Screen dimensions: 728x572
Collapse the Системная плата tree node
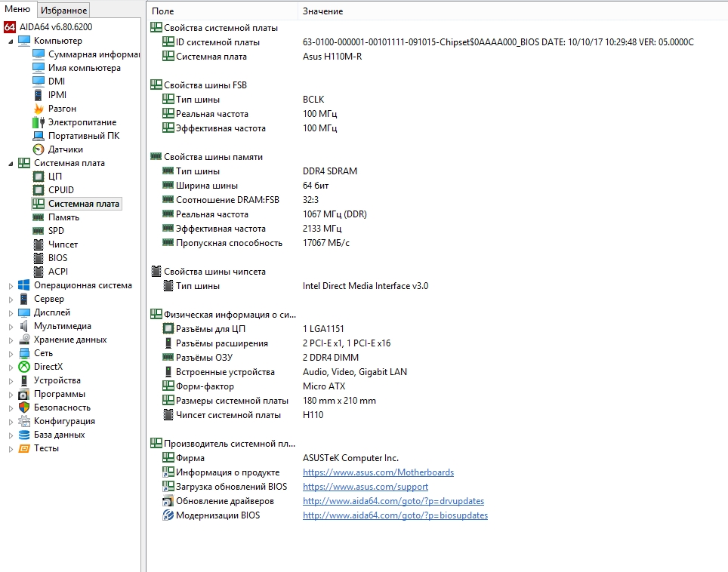point(11,163)
